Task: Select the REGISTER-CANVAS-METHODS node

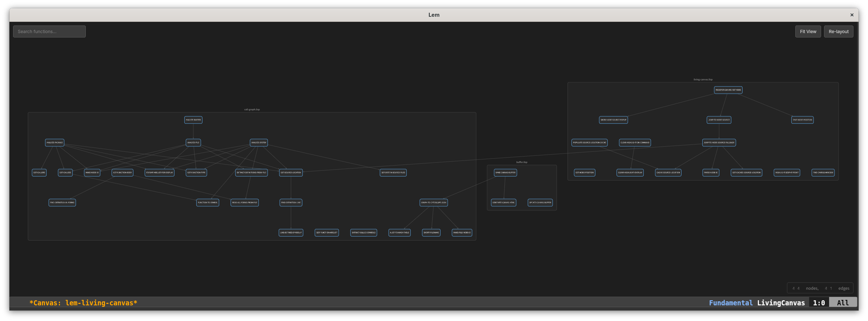Action: (728, 90)
